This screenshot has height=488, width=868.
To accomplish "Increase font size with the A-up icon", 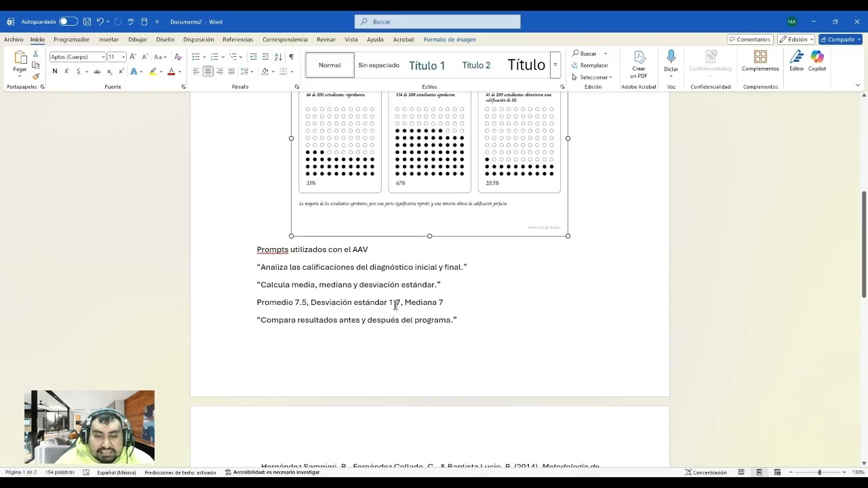I will 133,57.
